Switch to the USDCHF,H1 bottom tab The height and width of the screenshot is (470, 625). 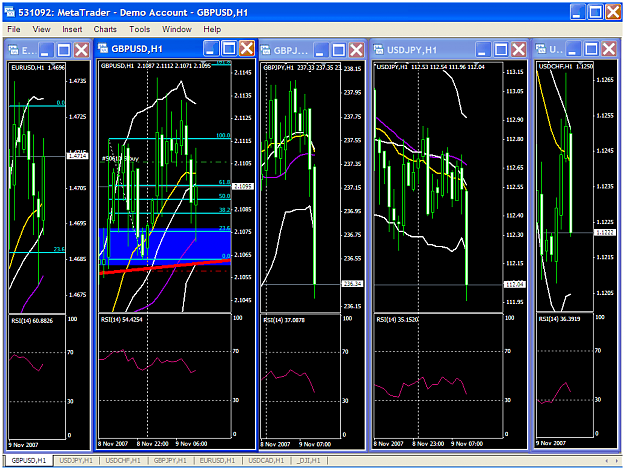pos(123,460)
